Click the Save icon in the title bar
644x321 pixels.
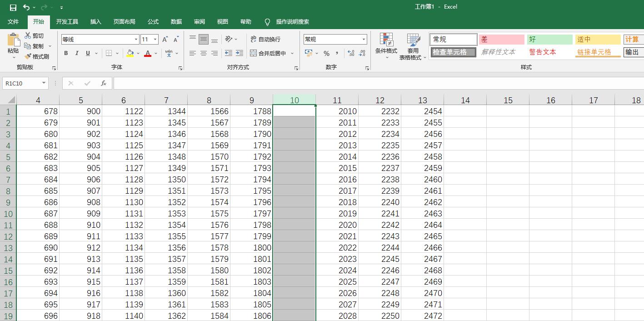tap(13, 7)
